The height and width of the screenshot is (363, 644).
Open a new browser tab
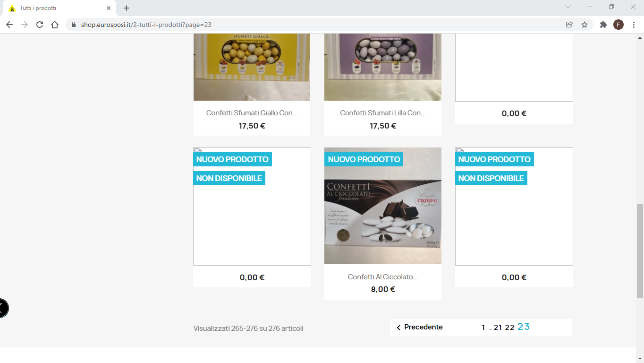click(x=127, y=8)
